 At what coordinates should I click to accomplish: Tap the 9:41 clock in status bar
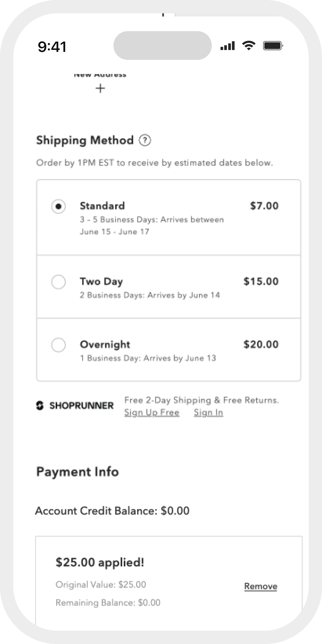click(x=52, y=47)
